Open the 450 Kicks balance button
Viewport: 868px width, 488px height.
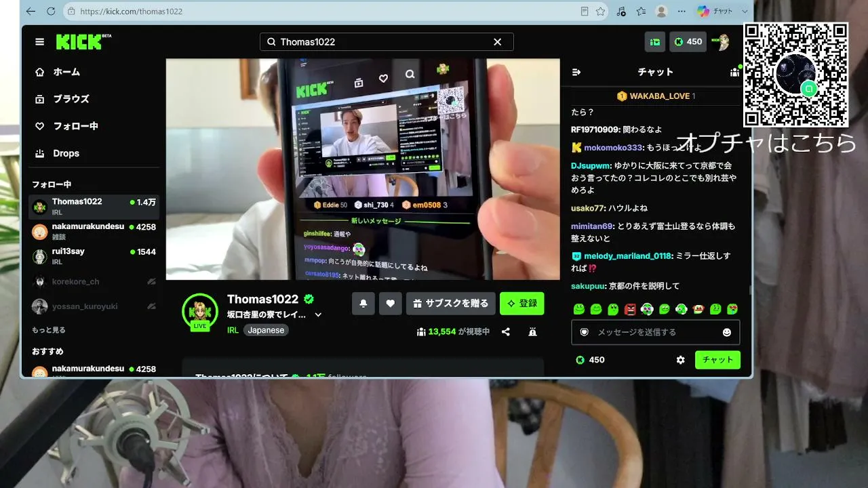pyautogui.click(x=688, y=42)
